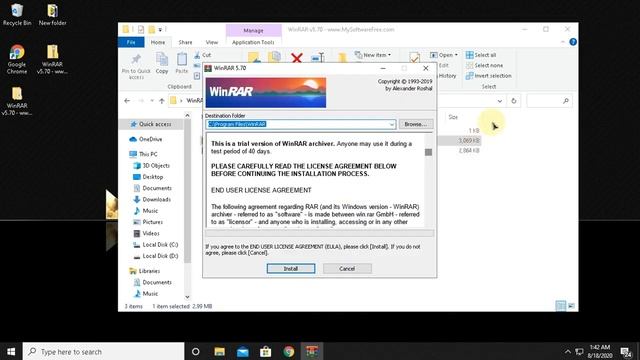Image resolution: width=640 pixels, height=360 pixels.
Task: Select Local Disk (C:) in sidebar
Action: tap(156, 244)
